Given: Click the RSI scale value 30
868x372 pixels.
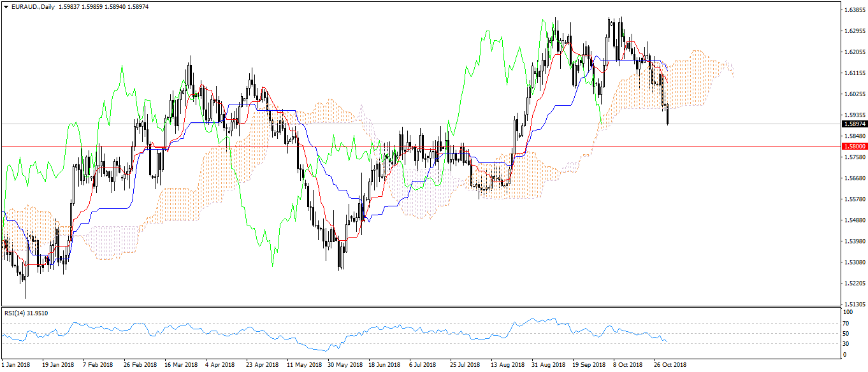Looking at the screenshot, I should click(x=847, y=344).
